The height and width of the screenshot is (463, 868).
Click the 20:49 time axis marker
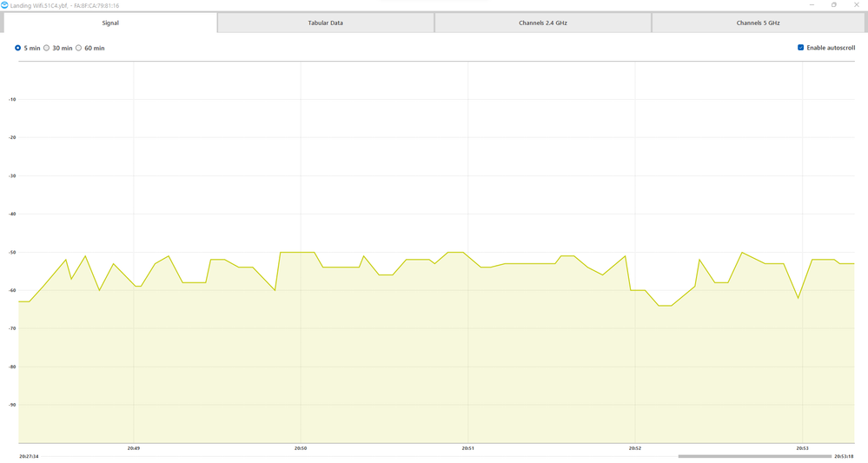tap(134, 448)
